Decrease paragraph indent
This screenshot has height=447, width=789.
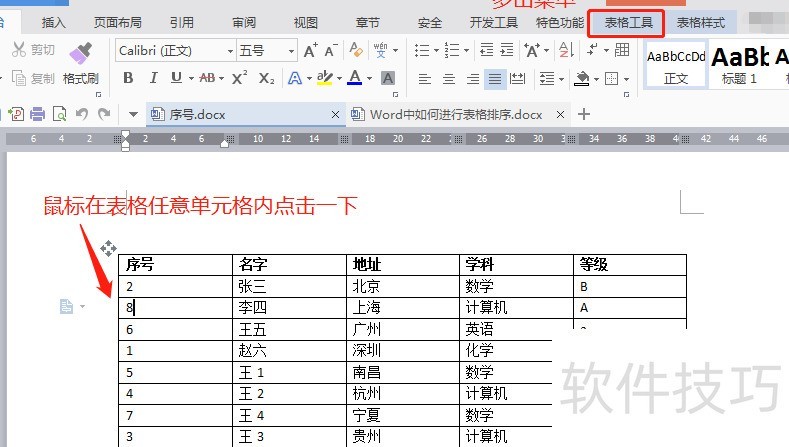487,49
